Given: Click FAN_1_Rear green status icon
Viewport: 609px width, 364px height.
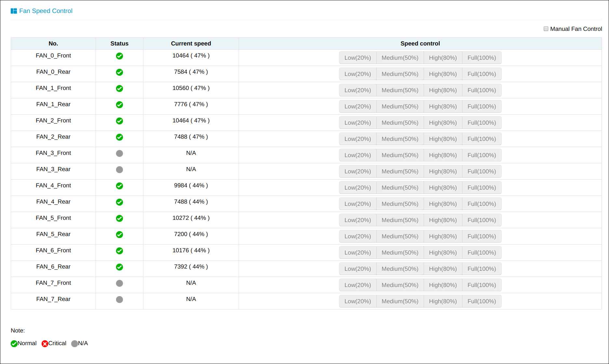Looking at the screenshot, I should coord(119,105).
